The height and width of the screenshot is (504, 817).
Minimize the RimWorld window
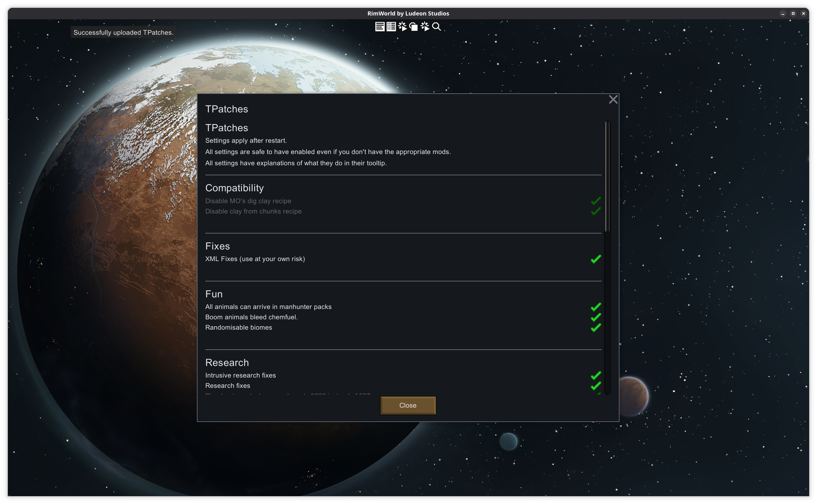[783, 13]
